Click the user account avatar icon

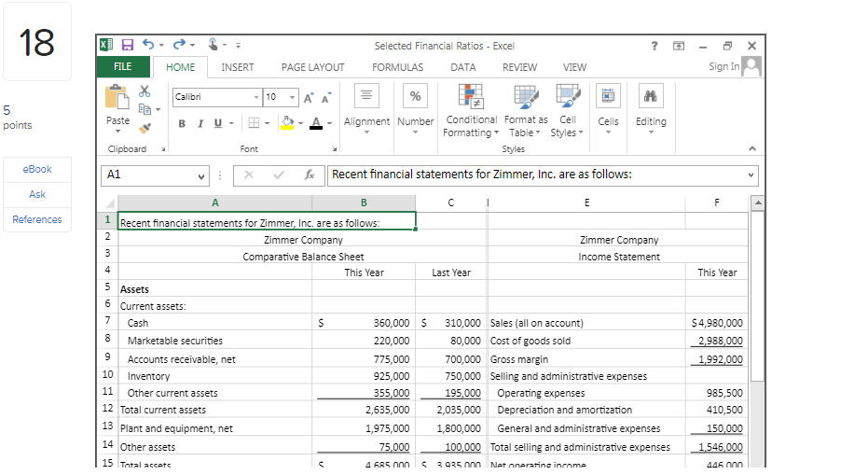pyautogui.click(x=751, y=66)
